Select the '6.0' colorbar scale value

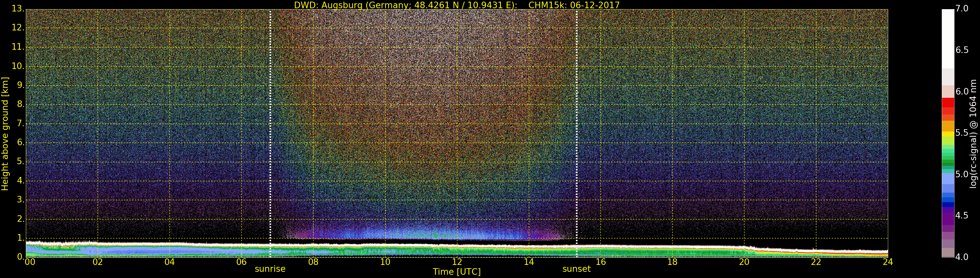point(962,91)
